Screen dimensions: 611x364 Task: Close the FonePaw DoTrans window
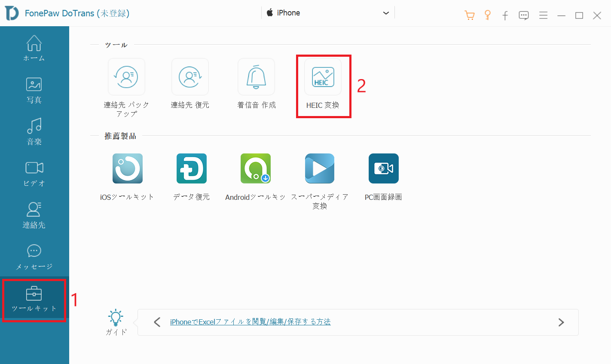point(597,15)
